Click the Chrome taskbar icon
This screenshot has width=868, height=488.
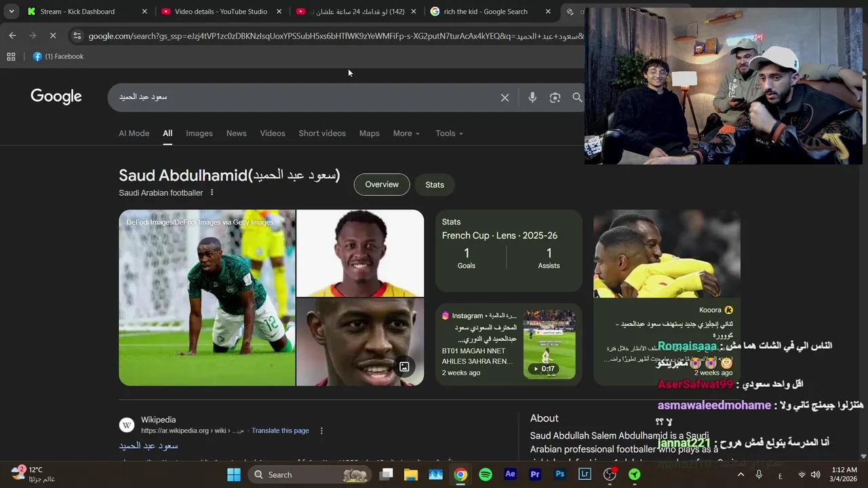[x=460, y=474]
